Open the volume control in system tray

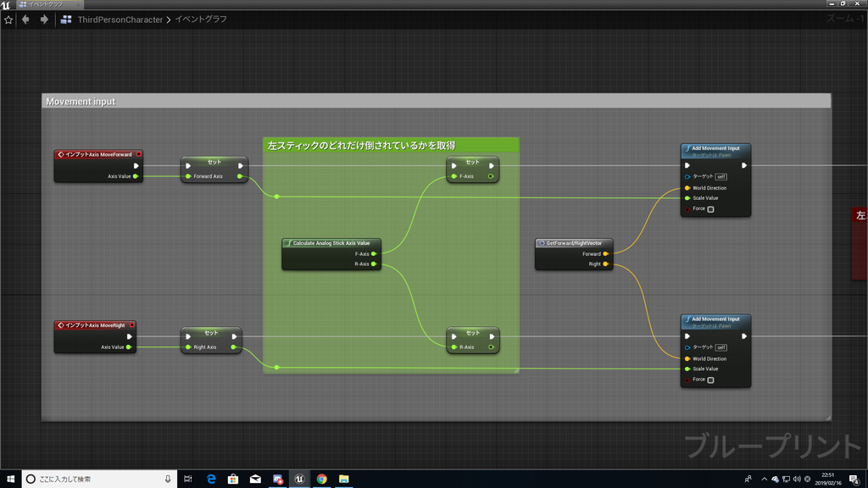797,480
